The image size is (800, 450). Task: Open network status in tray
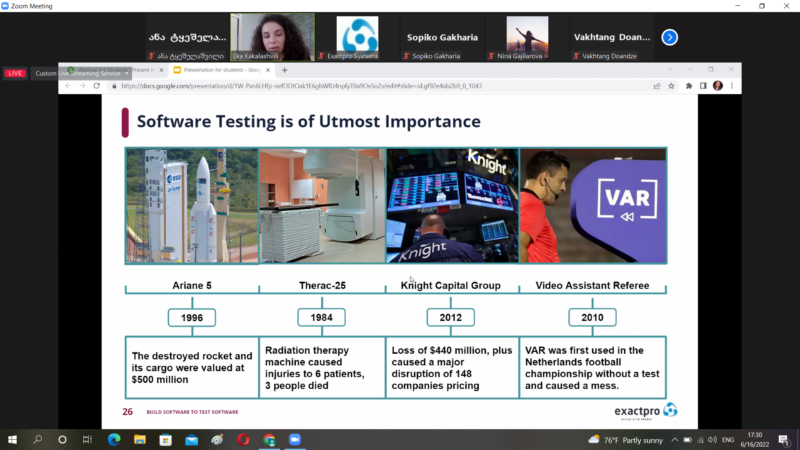click(700, 440)
